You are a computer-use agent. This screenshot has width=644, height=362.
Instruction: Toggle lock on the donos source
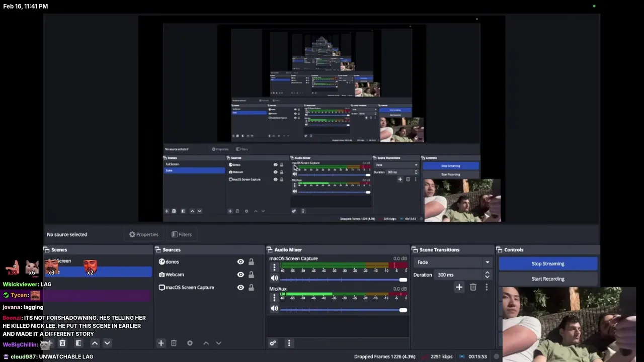coord(251,261)
